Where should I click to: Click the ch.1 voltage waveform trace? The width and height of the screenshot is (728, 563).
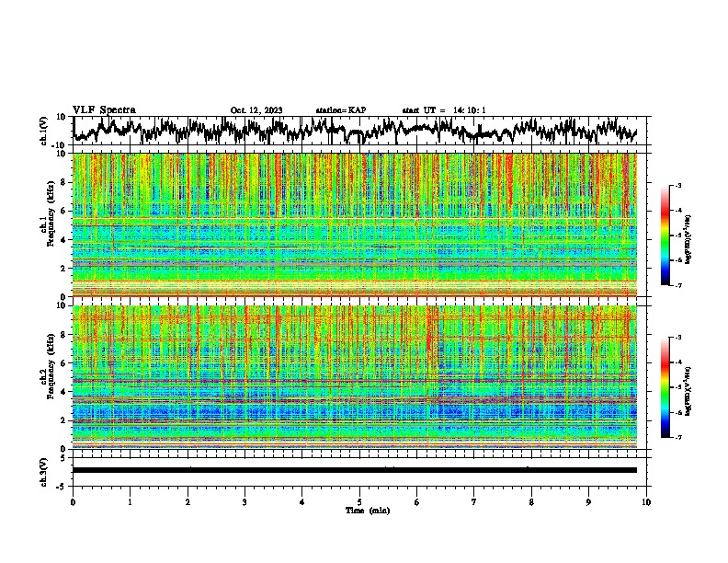[355, 131]
